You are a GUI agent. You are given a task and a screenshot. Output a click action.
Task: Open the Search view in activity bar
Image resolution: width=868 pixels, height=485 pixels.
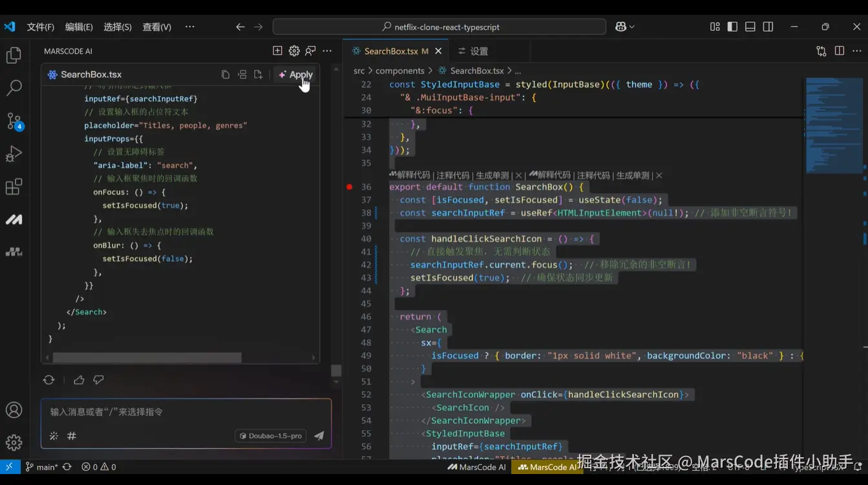click(x=14, y=88)
